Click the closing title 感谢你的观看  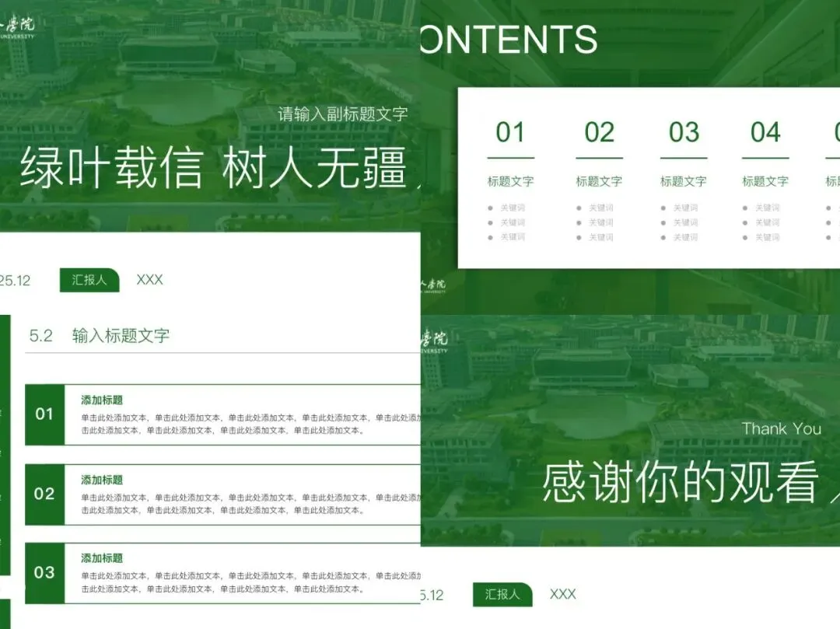[681, 482]
